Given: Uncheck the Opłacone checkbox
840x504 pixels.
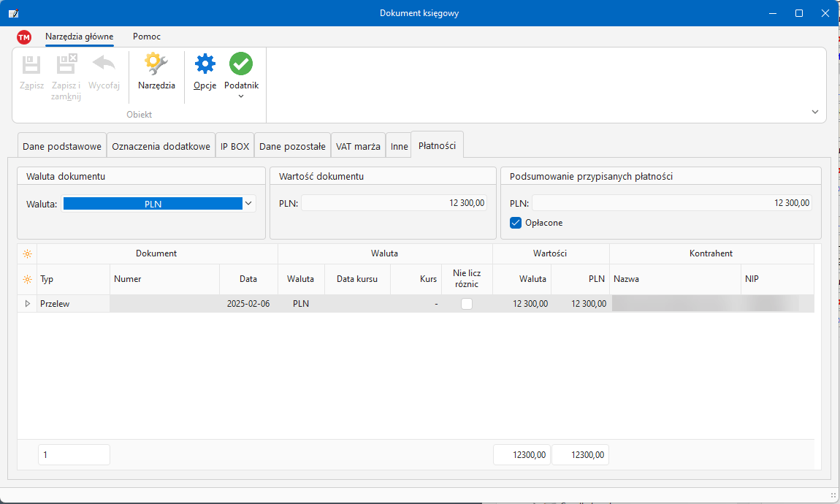Looking at the screenshot, I should pyautogui.click(x=516, y=223).
